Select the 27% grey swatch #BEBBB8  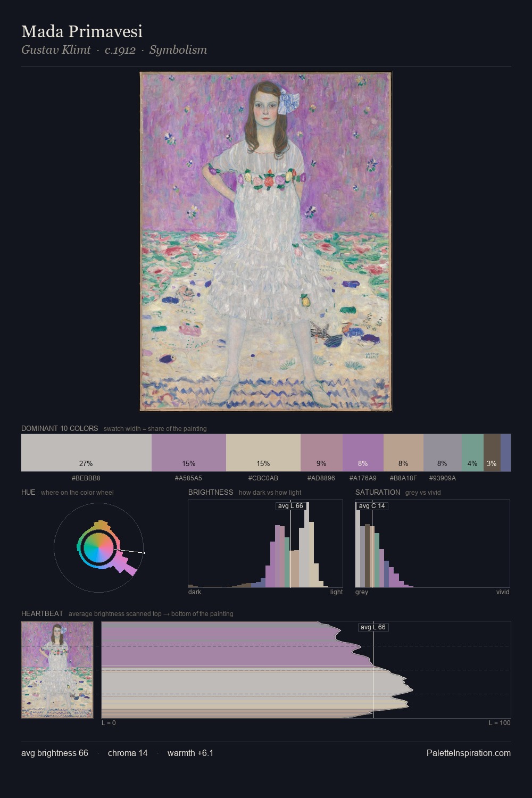[86, 453]
